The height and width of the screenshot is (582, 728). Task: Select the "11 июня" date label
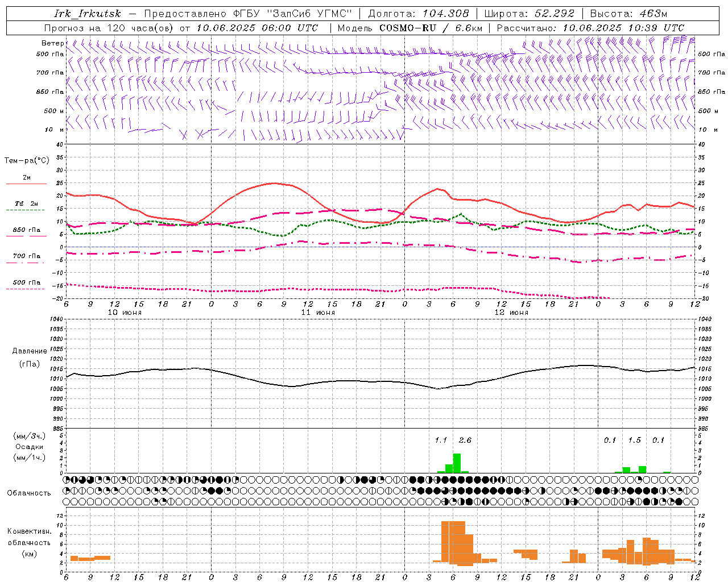tap(318, 313)
